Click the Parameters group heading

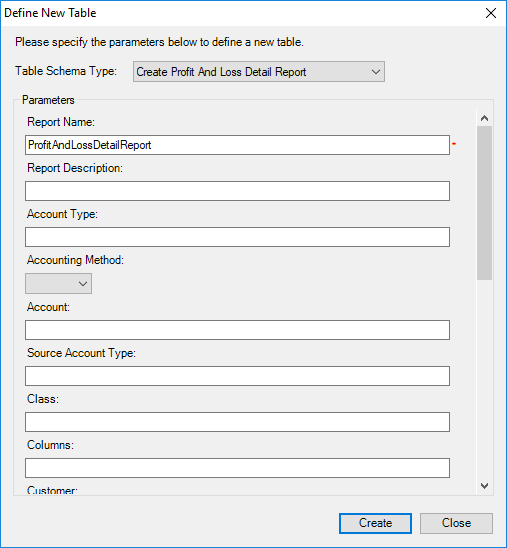(48, 100)
